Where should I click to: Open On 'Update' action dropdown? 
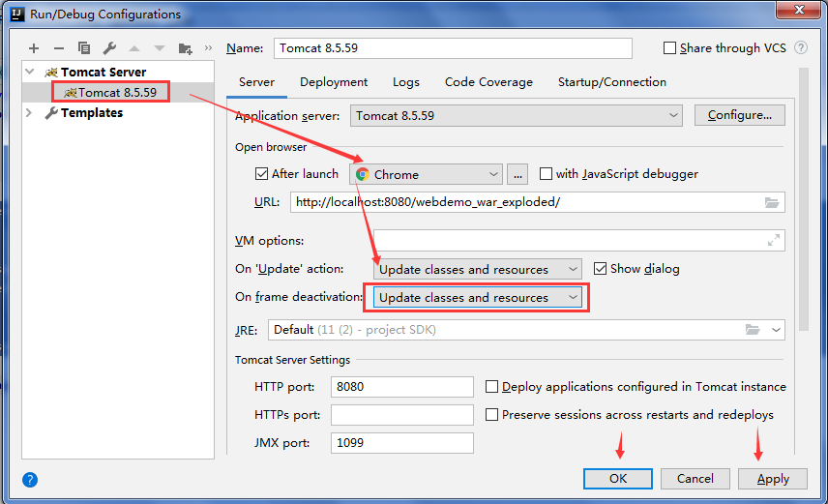click(x=478, y=270)
